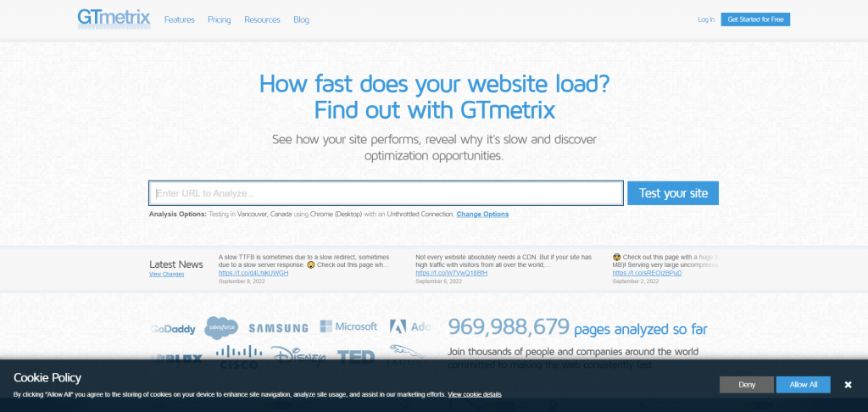
Task: Click the TED logo
Action: click(x=356, y=357)
